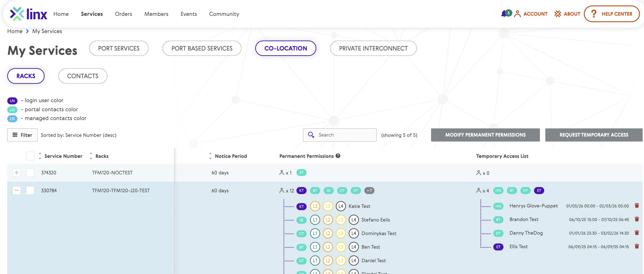Click the L1 badge for Stefano Eelis
Image resolution: width=644 pixels, height=274 pixels.
coord(315,219)
